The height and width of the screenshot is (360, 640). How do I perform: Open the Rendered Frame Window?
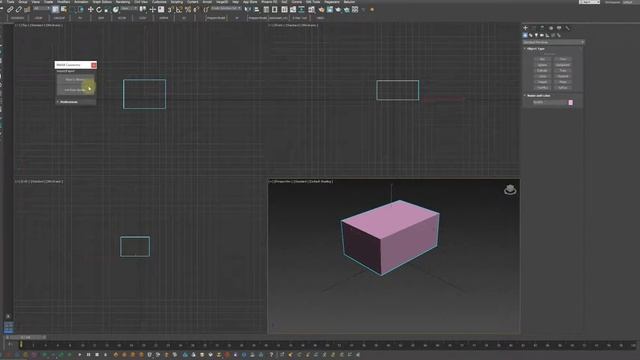pos(329,9)
